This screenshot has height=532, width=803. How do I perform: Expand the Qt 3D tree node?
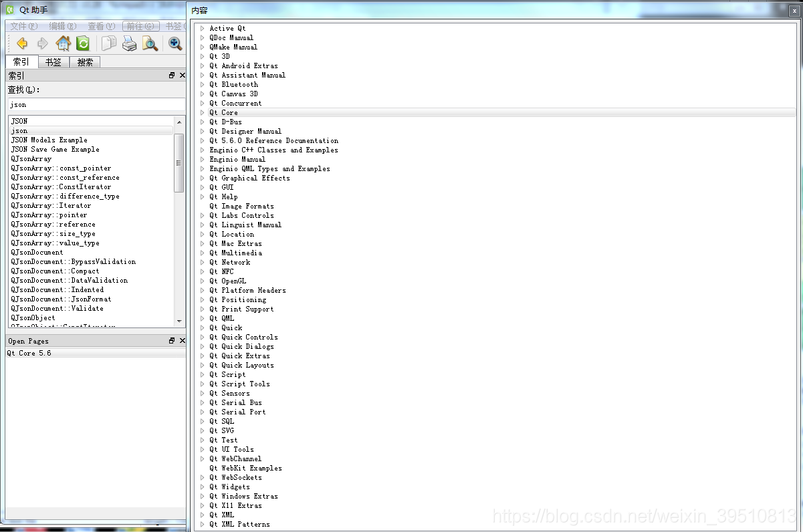coord(202,56)
